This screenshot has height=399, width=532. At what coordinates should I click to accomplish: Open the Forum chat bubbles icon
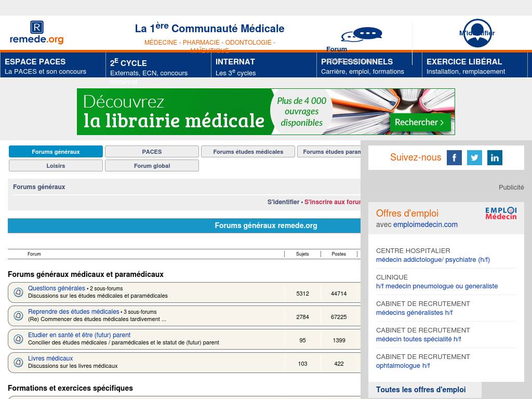coord(362,35)
